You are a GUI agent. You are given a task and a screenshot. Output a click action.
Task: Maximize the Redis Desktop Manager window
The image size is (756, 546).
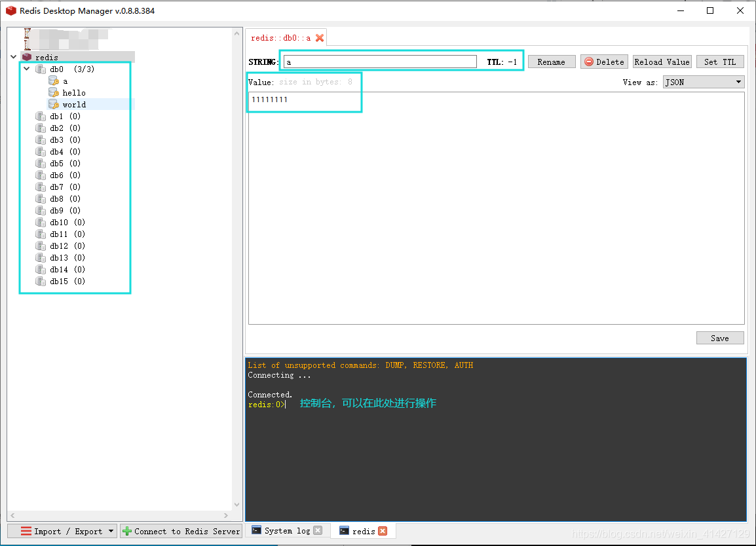coord(710,10)
